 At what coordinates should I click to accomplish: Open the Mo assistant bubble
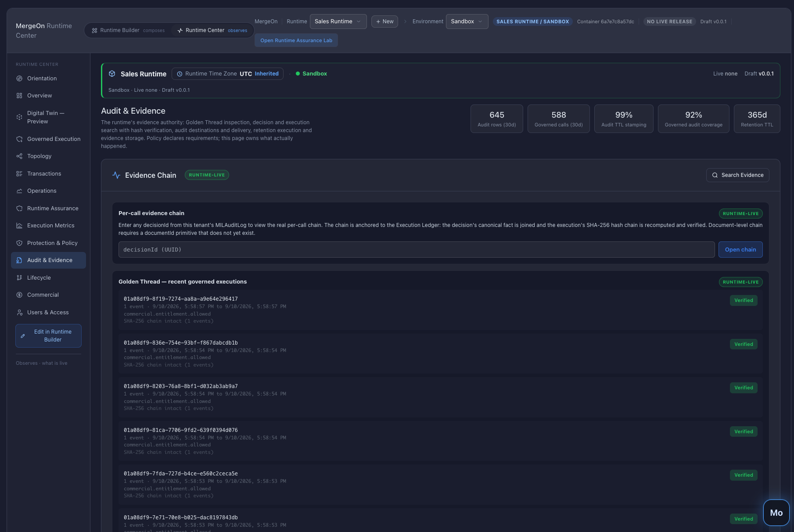(x=776, y=513)
